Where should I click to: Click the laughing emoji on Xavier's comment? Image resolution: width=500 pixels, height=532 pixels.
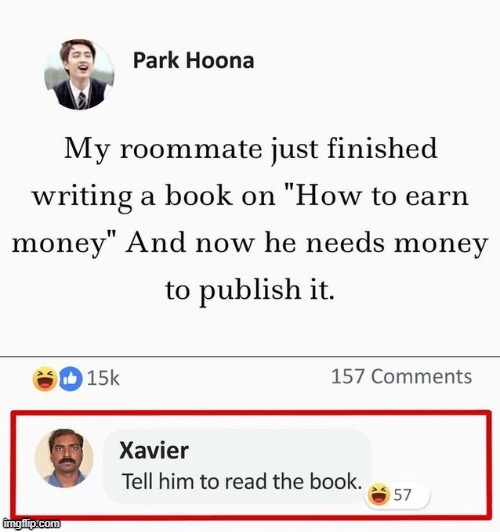click(379, 495)
